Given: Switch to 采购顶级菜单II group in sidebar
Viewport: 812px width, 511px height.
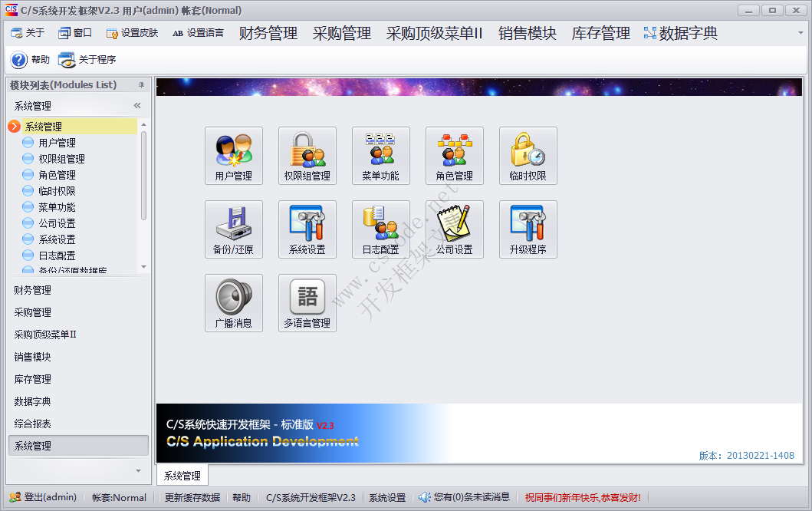Looking at the screenshot, I should click(x=78, y=335).
